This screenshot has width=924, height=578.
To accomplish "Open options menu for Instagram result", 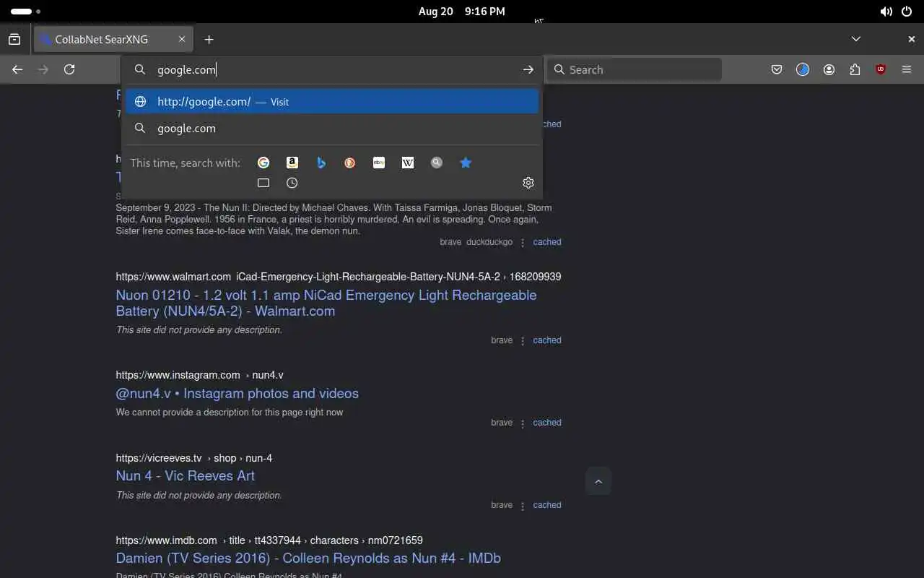I will click(523, 423).
